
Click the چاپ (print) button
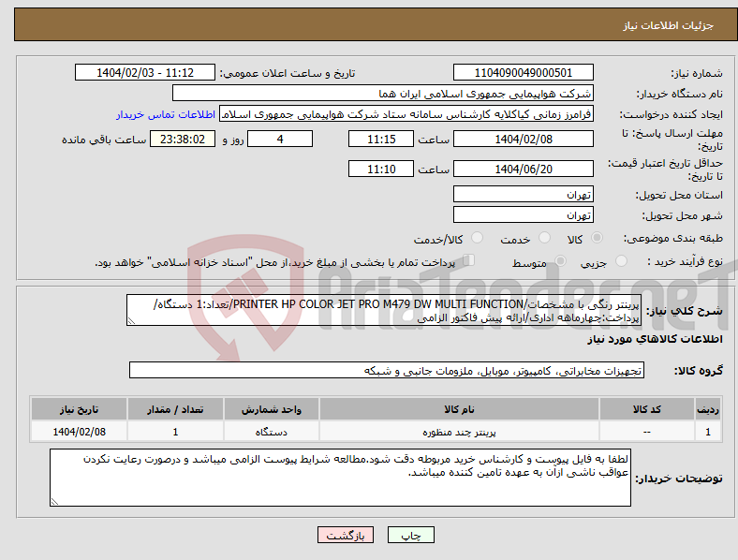tap(410, 535)
